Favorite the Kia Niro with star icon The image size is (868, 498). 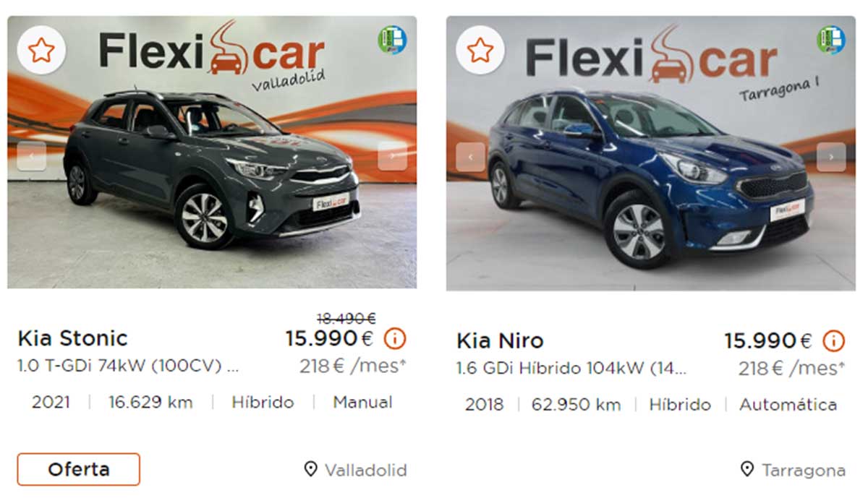[480, 50]
